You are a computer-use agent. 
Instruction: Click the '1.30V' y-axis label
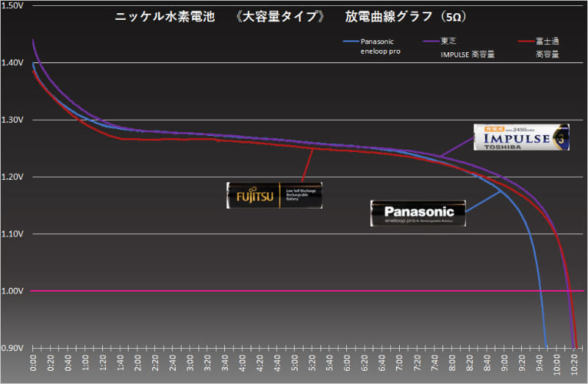tap(12, 120)
